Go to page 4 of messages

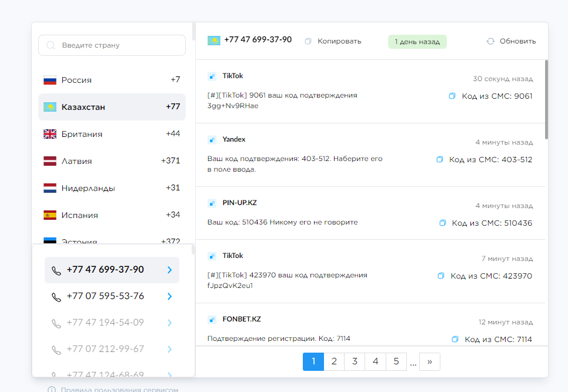pyautogui.click(x=375, y=361)
